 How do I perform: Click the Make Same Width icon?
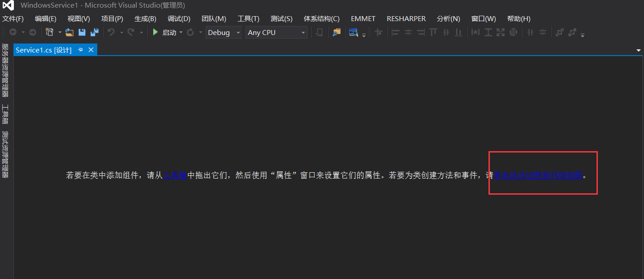click(x=475, y=32)
